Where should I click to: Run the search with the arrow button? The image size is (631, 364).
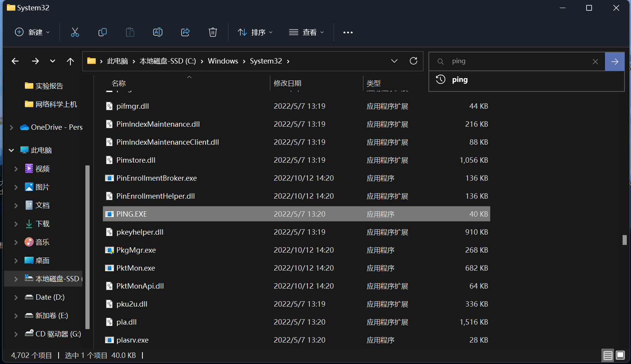point(615,62)
